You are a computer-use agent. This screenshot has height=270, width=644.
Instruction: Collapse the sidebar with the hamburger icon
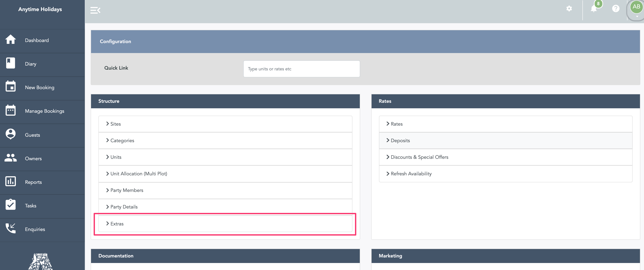coord(95,10)
